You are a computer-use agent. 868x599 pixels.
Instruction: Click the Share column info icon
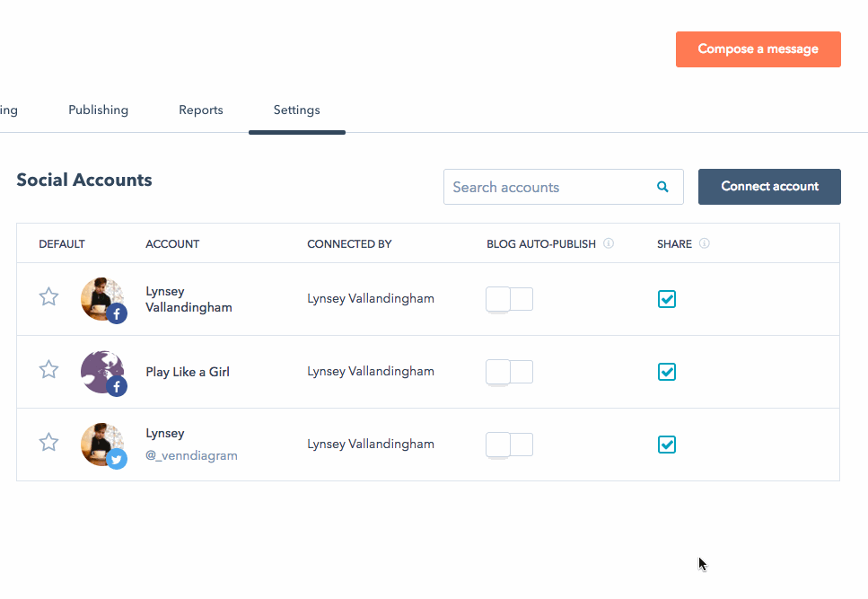705,243
